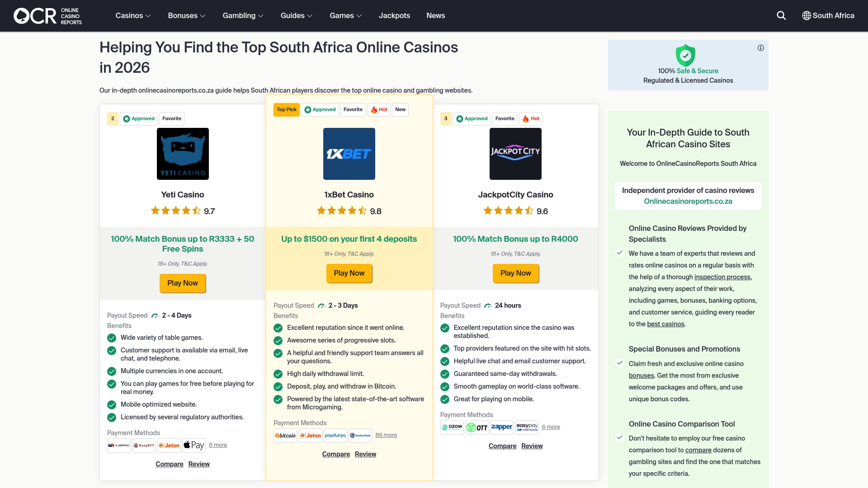868x488 pixels.
Task: Click Play Now for JackpotCity Casino
Action: point(515,273)
